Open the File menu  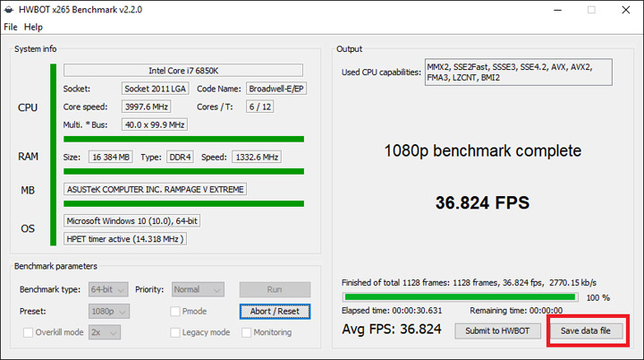(10, 27)
